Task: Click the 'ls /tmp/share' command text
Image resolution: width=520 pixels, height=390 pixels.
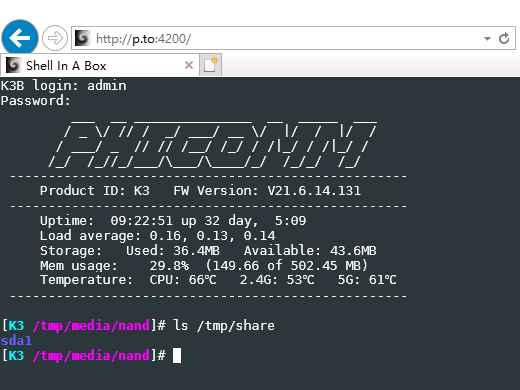Action: [x=224, y=325]
